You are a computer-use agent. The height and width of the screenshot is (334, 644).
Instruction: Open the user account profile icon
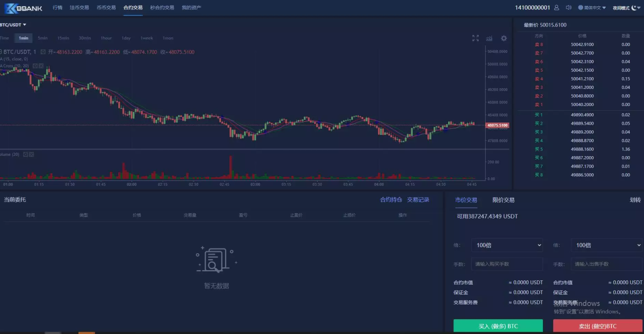[x=557, y=8]
